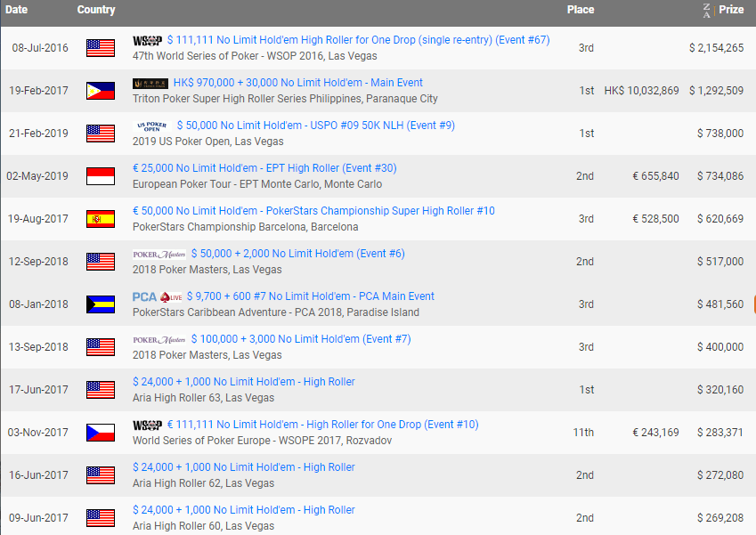
Task: Toggle the Z-A sort icon beside Prize
Action: 706,10
